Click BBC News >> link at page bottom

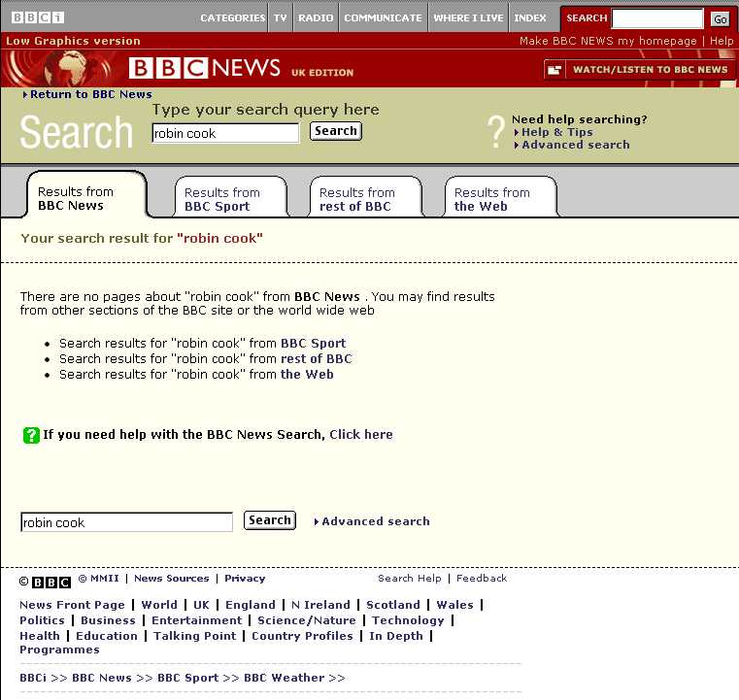[x=113, y=678]
